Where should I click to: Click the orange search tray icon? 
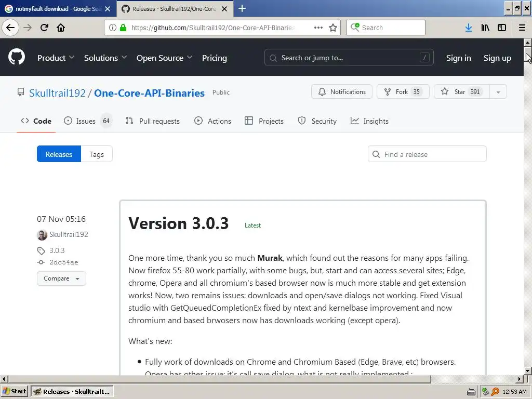click(495, 392)
